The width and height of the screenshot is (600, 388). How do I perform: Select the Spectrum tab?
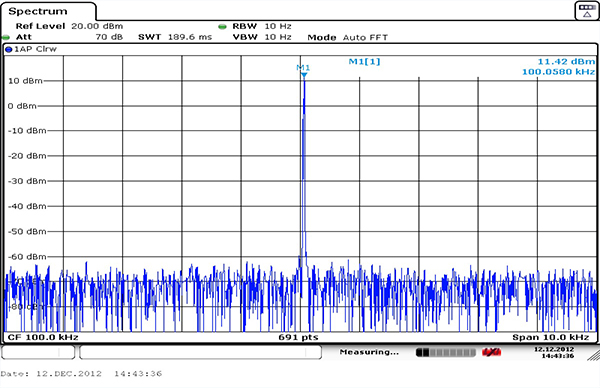(x=38, y=11)
